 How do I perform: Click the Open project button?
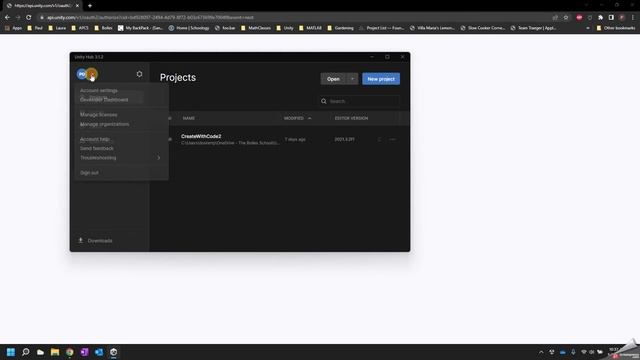point(333,79)
